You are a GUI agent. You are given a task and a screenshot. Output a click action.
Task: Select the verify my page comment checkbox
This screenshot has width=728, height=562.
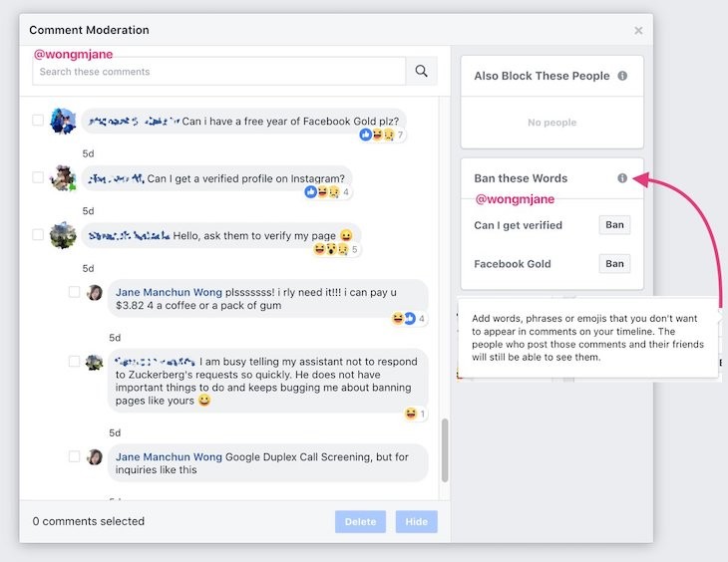pyautogui.click(x=38, y=234)
